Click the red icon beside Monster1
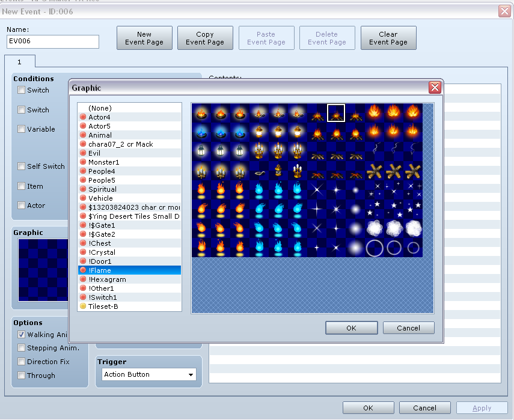 84,162
